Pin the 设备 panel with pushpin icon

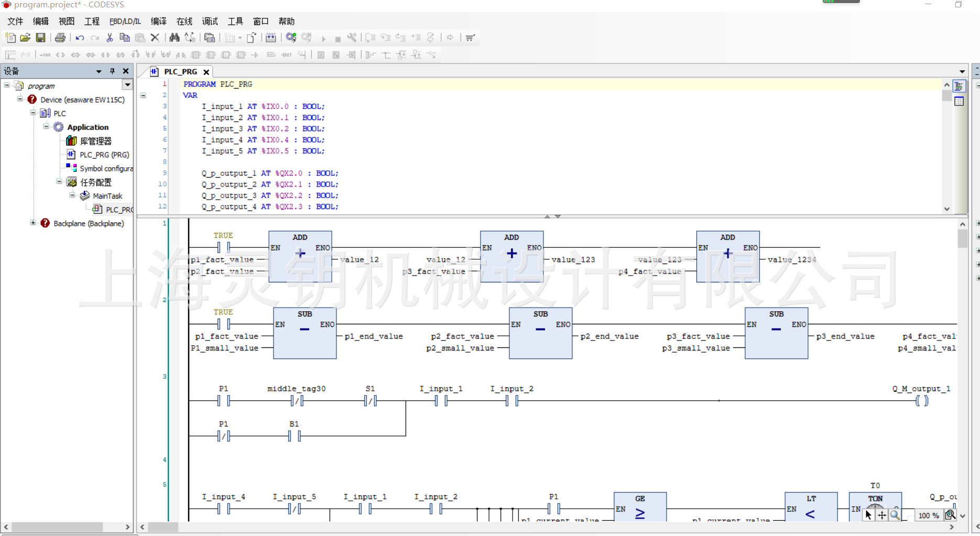point(112,71)
